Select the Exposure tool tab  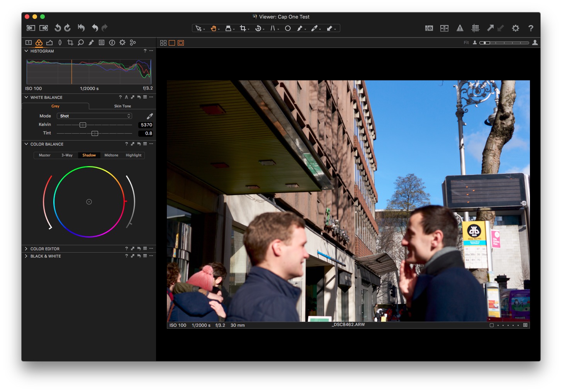coord(49,42)
